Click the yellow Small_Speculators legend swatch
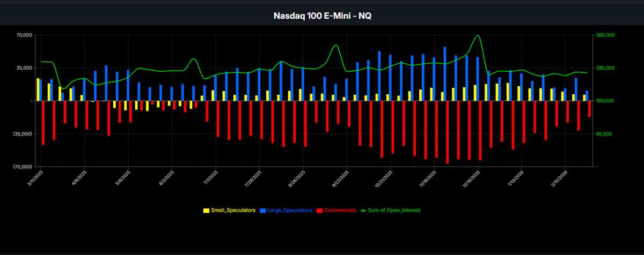 click(x=206, y=211)
